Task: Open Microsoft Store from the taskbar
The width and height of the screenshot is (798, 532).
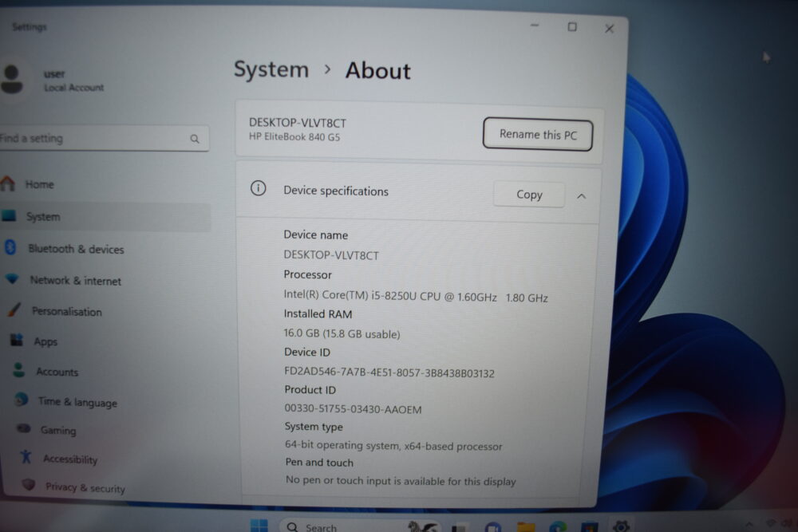Action: pos(590,527)
